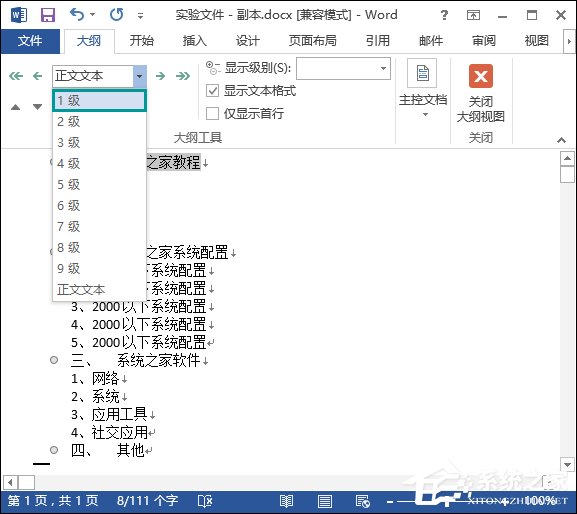This screenshot has width=577, height=514.
Task: Select 4 级 in the level list
Action: point(99,163)
